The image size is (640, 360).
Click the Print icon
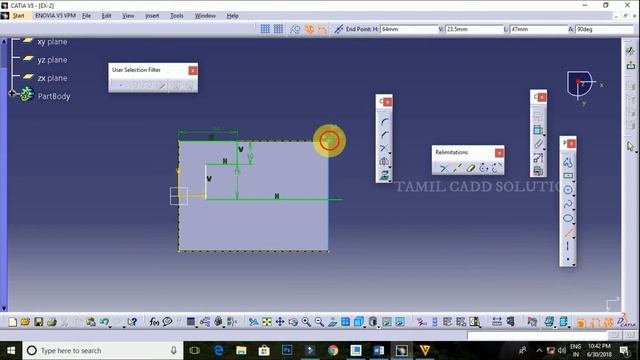coord(51,322)
